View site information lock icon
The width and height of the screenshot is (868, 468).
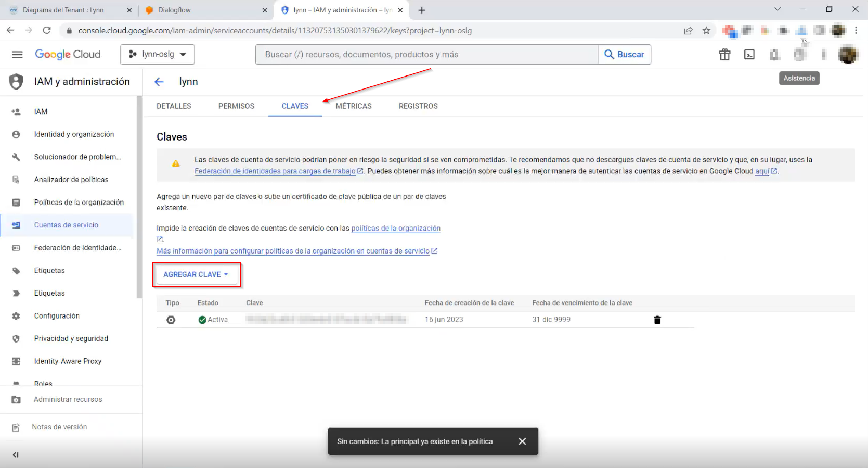69,31
